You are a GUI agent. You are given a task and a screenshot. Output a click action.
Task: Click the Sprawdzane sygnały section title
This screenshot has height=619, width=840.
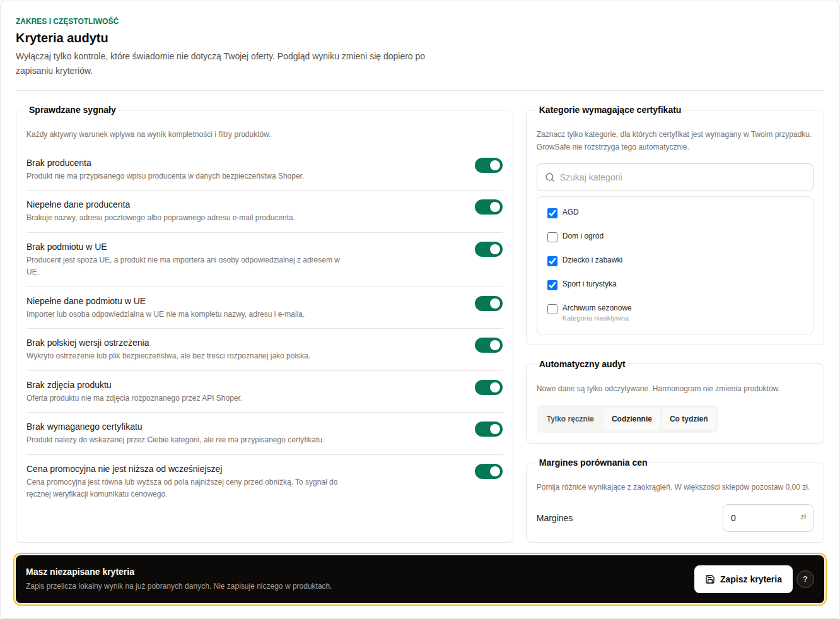point(73,110)
